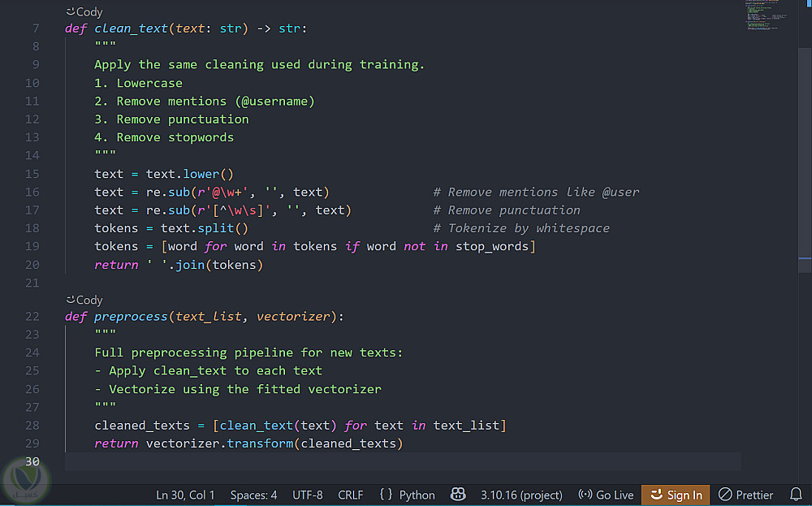Select the CRLF end-of-line sequence option

pos(351,495)
